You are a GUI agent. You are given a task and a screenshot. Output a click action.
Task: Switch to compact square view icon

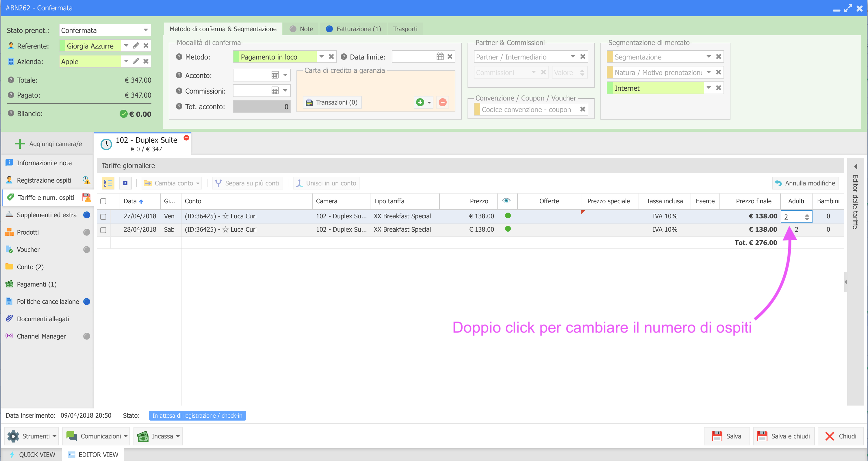pyautogui.click(x=125, y=183)
